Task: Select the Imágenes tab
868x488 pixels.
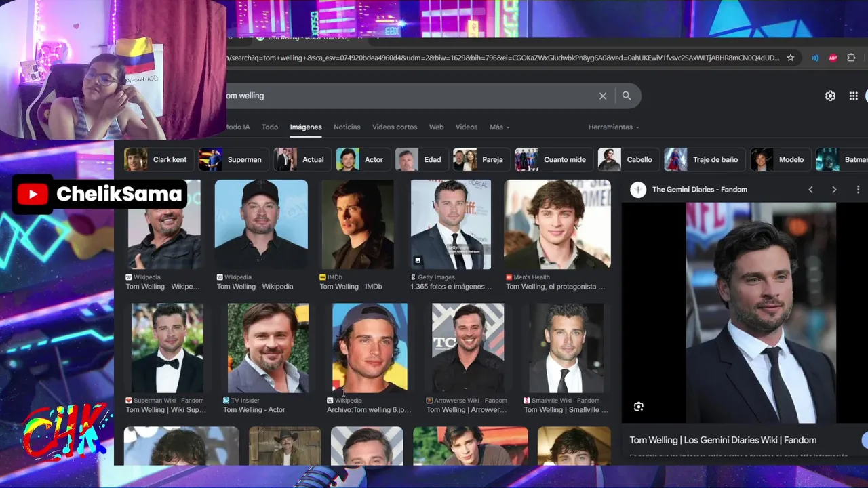Action: tap(306, 127)
